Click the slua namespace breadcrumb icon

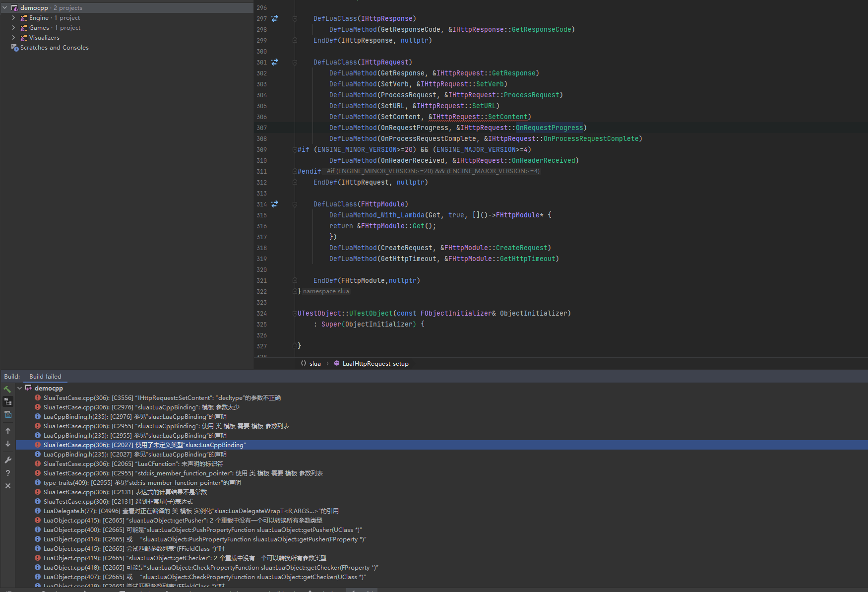coord(304,363)
